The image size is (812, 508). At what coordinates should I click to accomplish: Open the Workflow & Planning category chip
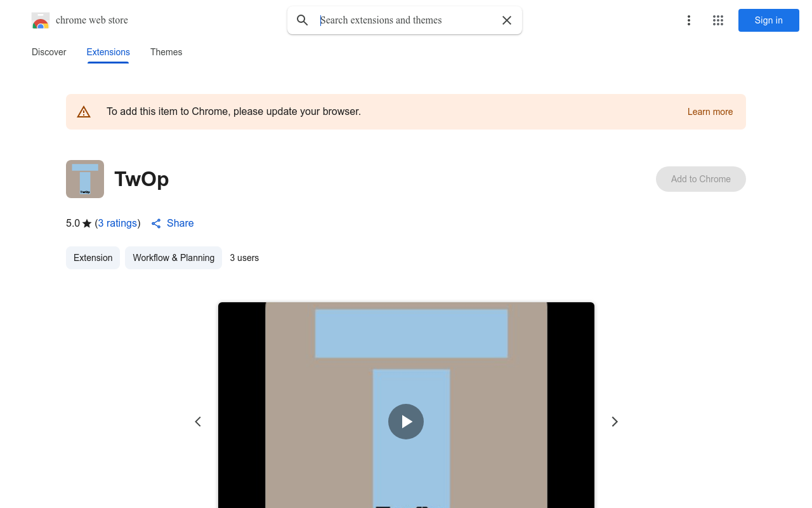[173, 258]
